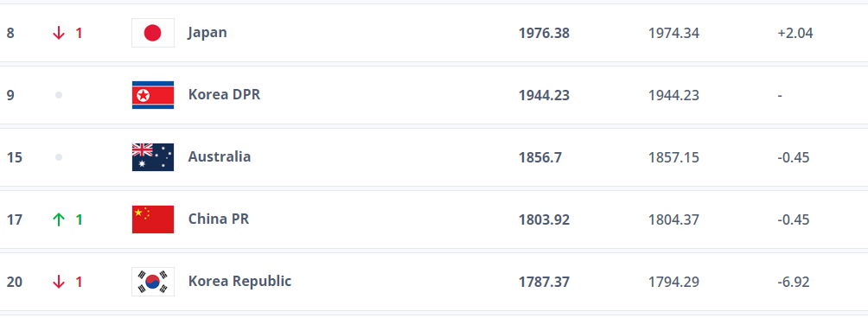Image resolution: width=868 pixels, height=318 pixels.
Task: Click the Japan flag icon
Action: [x=153, y=33]
